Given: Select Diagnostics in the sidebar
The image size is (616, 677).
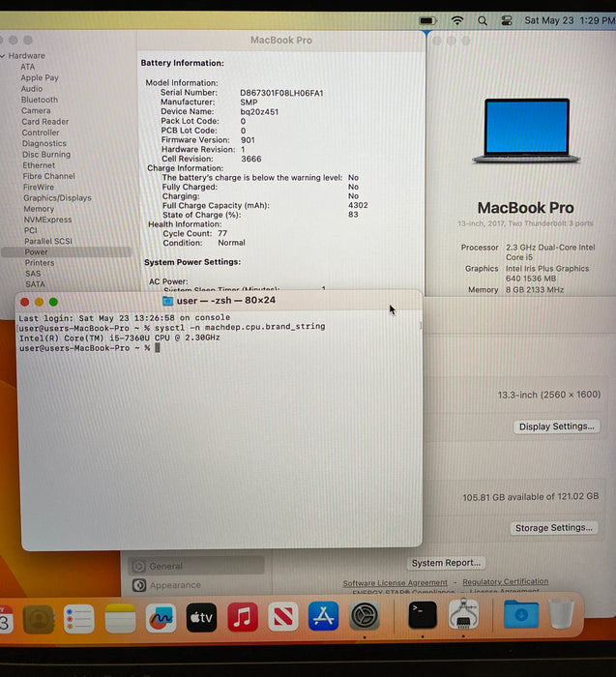Looking at the screenshot, I should [x=44, y=143].
